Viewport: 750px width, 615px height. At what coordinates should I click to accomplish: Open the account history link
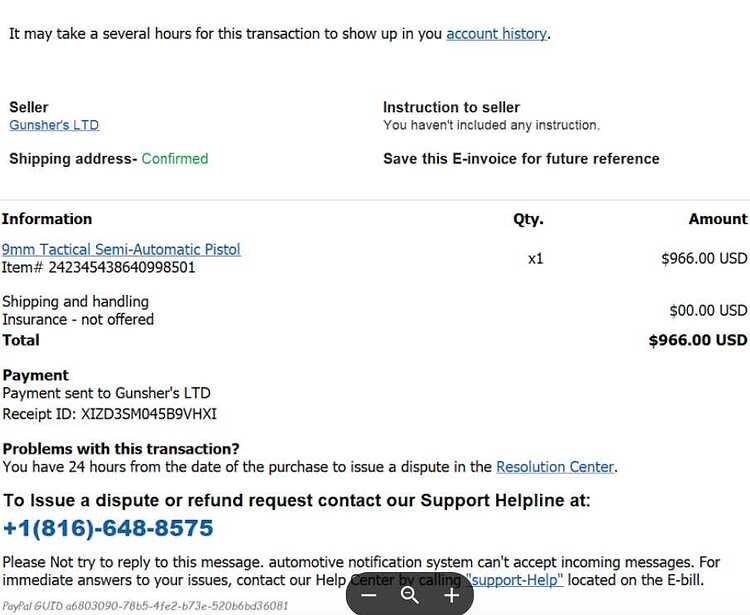tap(496, 33)
